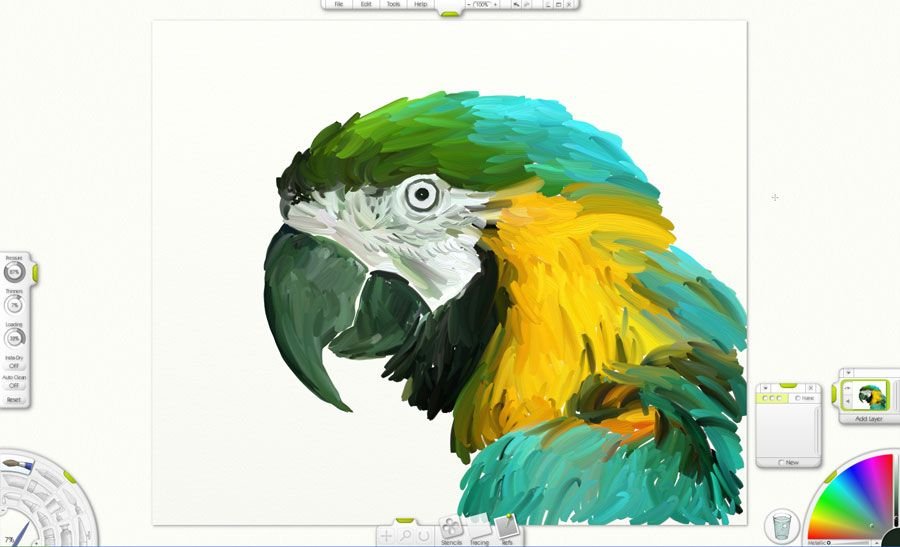Close the color samples panel
This screenshot has width=900, height=547.
point(810,389)
